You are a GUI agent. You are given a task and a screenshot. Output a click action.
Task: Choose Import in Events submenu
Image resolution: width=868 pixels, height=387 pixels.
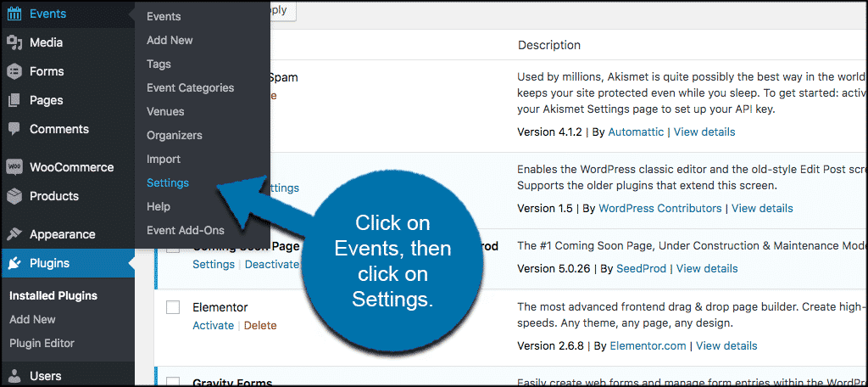(164, 159)
